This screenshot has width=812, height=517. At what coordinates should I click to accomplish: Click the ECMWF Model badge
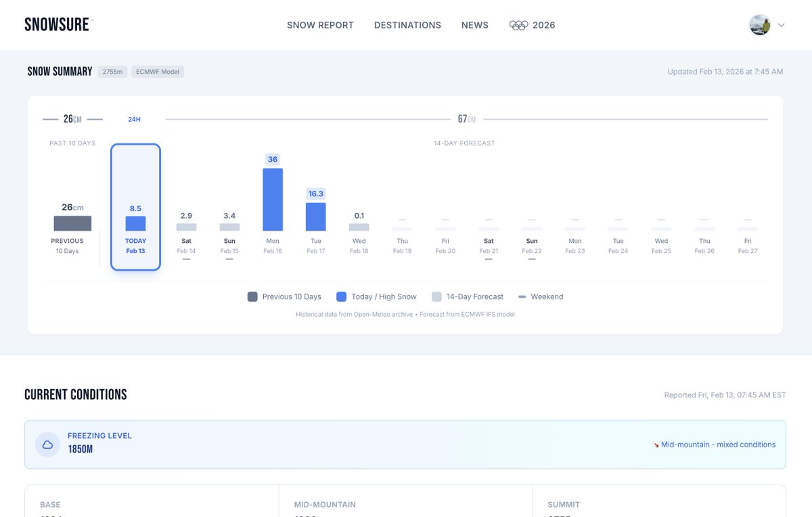click(x=158, y=72)
